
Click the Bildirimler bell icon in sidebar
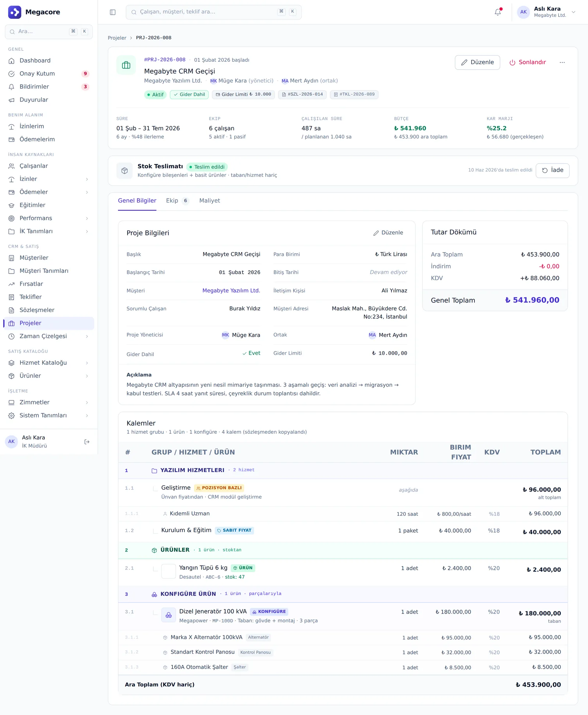click(12, 87)
